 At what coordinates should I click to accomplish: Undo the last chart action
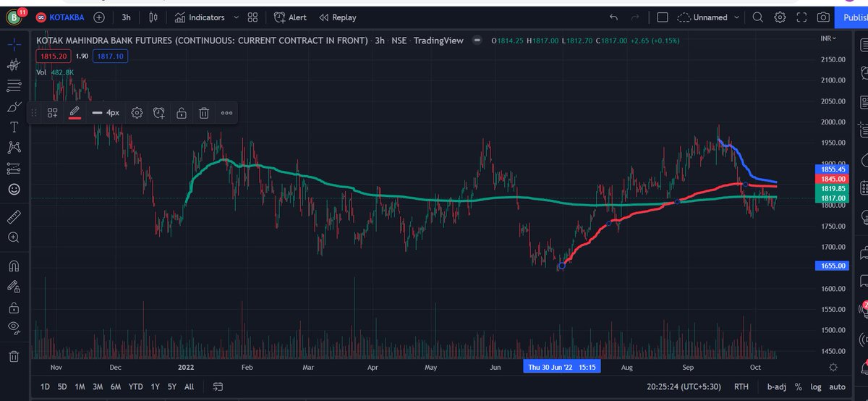click(614, 17)
